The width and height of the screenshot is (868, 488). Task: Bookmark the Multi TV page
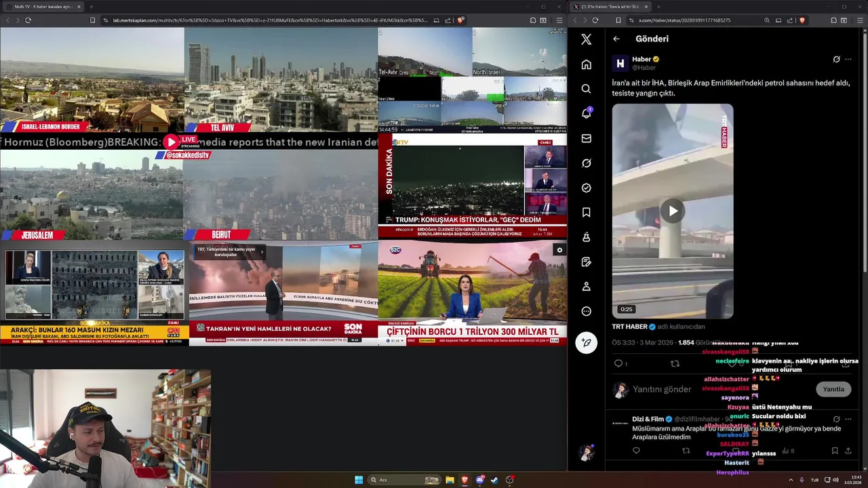pos(93,20)
